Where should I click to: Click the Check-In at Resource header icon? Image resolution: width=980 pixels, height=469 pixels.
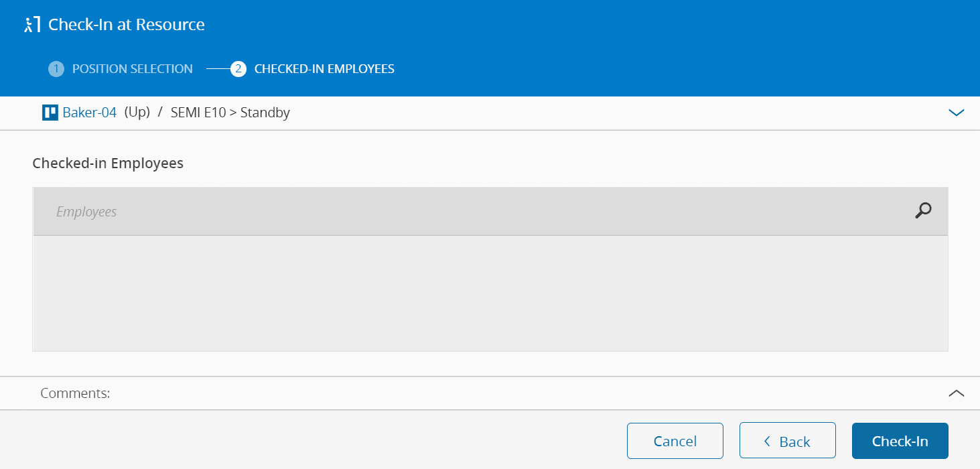[31, 25]
